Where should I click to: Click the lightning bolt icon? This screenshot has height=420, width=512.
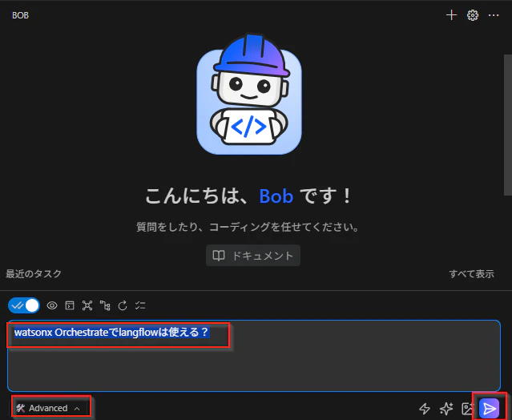point(425,408)
